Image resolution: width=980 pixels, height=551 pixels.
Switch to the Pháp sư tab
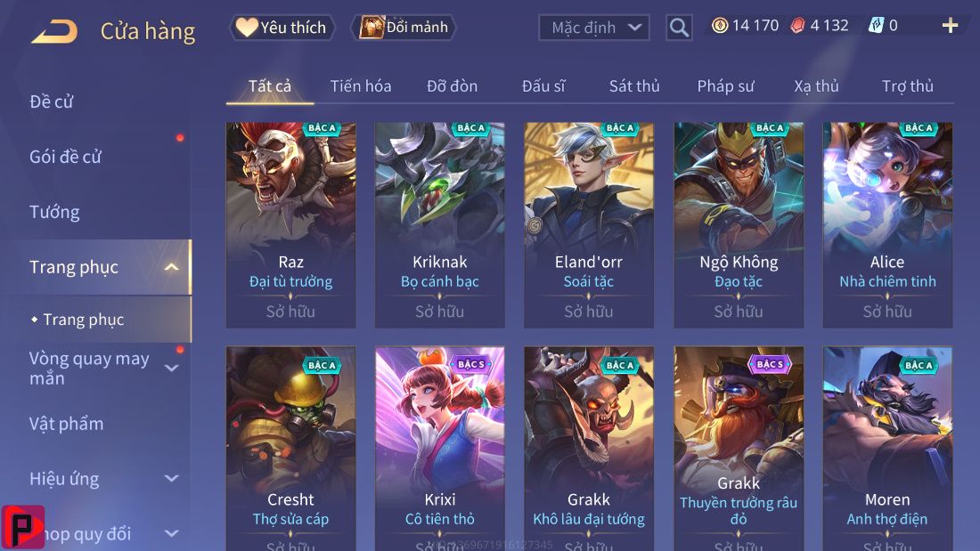[725, 86]
